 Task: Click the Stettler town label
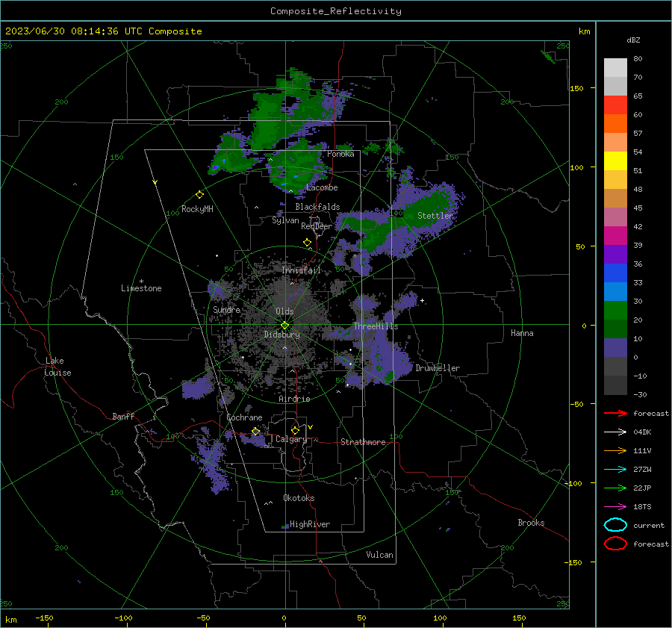(x=435, y=216)
